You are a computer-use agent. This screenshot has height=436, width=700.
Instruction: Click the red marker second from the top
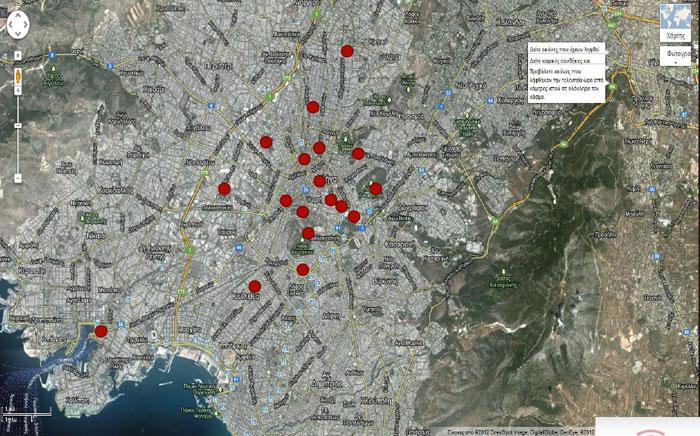point(313,107)
